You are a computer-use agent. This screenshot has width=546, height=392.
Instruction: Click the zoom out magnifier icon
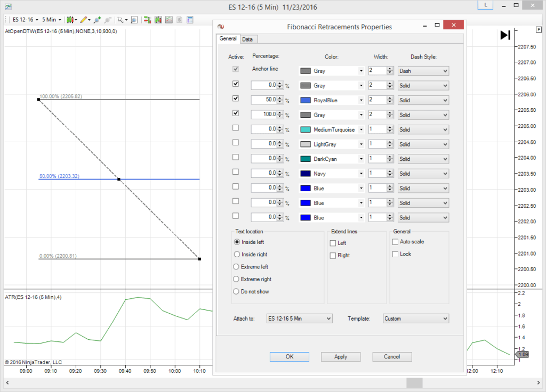tap(108, 20)
